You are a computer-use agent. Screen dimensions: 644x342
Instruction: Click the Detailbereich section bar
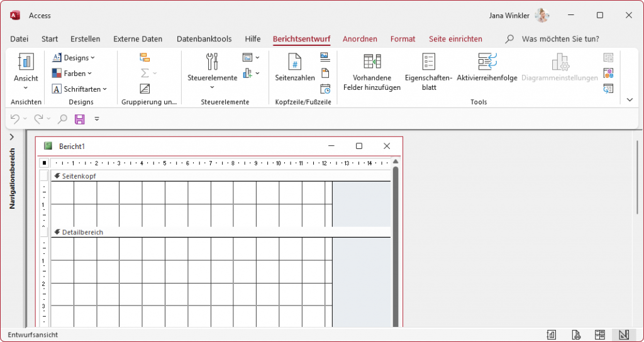(x=220, y=232)
